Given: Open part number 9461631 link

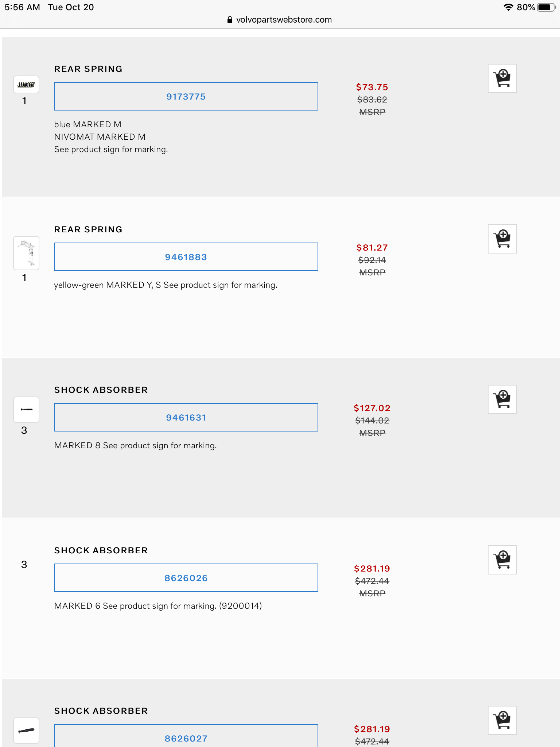Looking at the screenshot, I should [186, 418].
